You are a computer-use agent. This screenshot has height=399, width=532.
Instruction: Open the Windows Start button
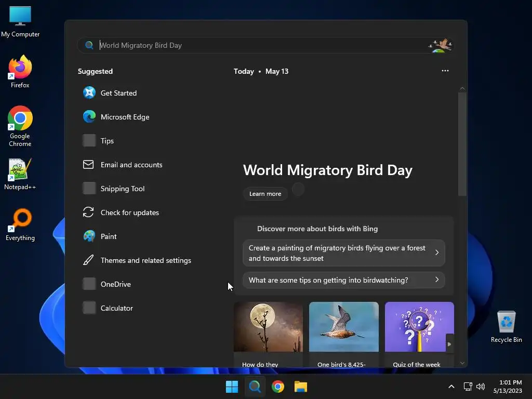(x=232, y=387)
